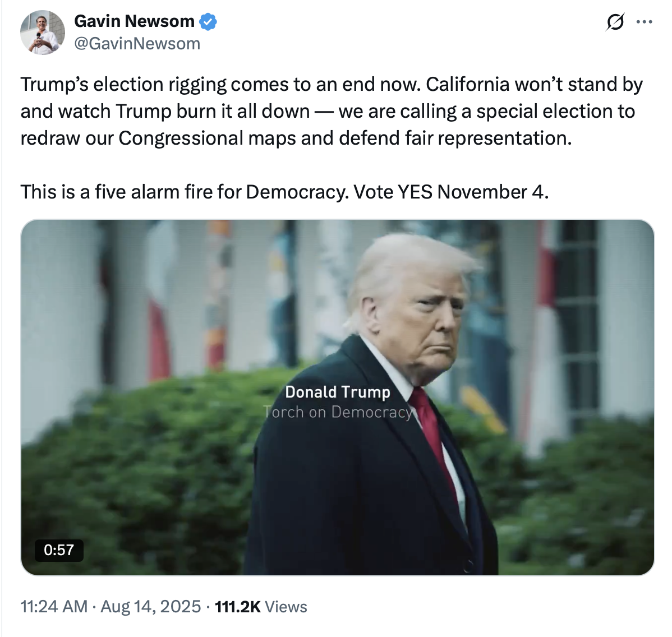Click the Gavin Newsom display name
672x637 pixels.
pyautogui.click(x=134, y=21)
